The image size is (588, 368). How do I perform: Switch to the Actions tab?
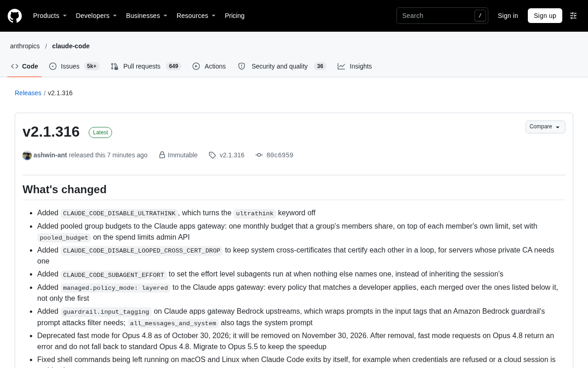tap(209, 66)
